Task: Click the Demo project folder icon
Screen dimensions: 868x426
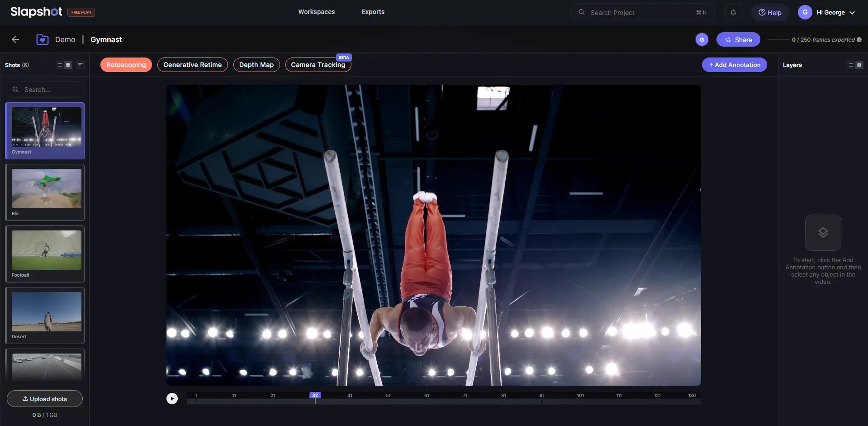Action: pos(42,39)
